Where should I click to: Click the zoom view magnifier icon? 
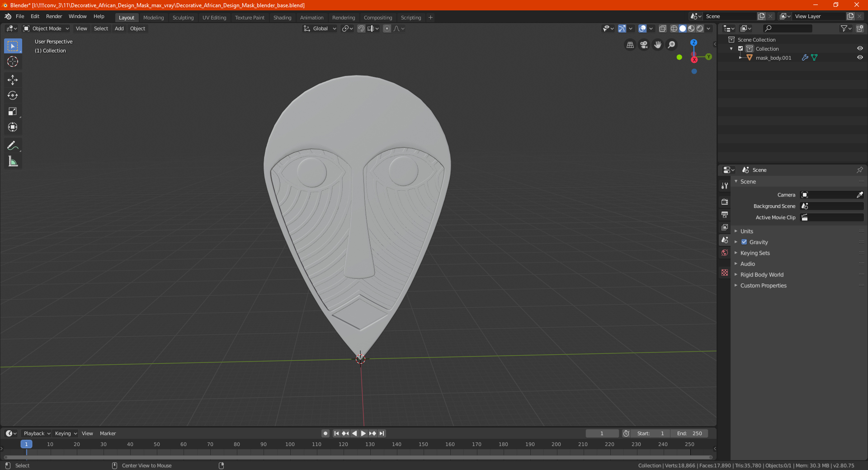click(x=672, y=45)
